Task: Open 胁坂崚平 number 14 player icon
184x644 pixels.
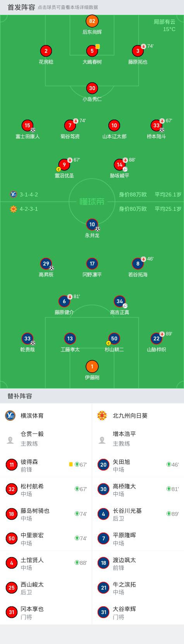Action: [x=120, y=165]
